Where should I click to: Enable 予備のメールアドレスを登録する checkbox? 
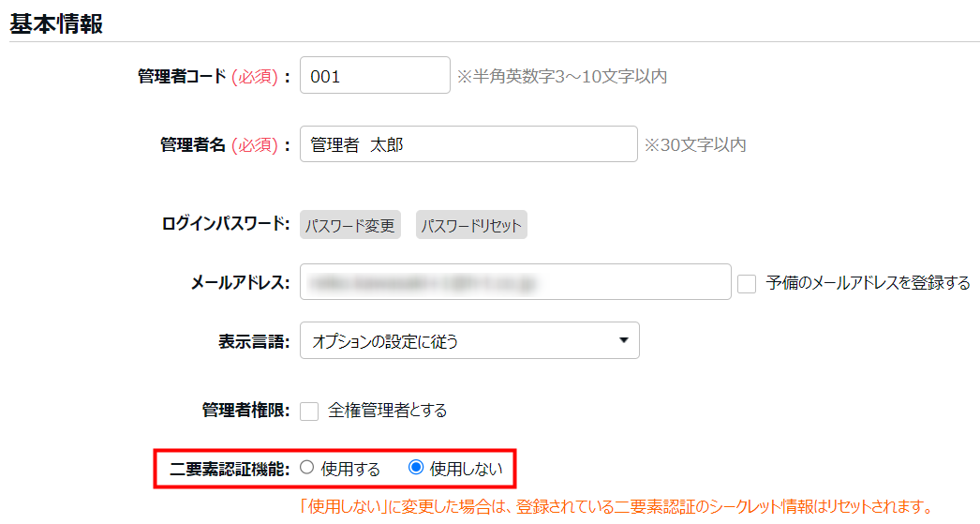pyautogui.click(x=747, y=283)
